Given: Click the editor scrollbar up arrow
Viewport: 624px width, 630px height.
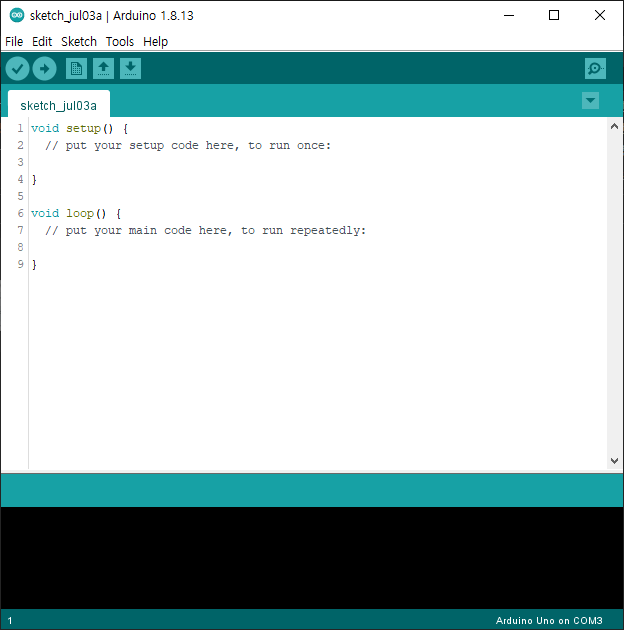Looking at the screenshot, I should [x=614, y=127].
